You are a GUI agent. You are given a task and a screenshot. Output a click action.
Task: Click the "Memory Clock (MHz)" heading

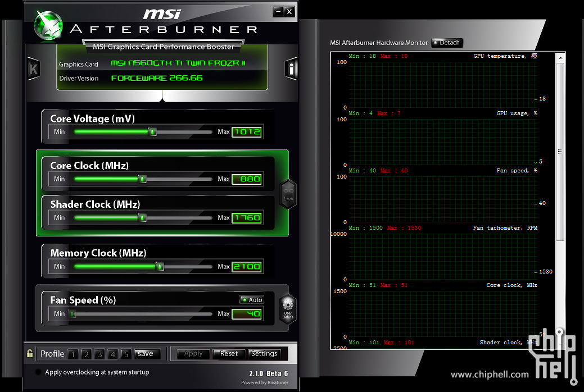[98, 253]
